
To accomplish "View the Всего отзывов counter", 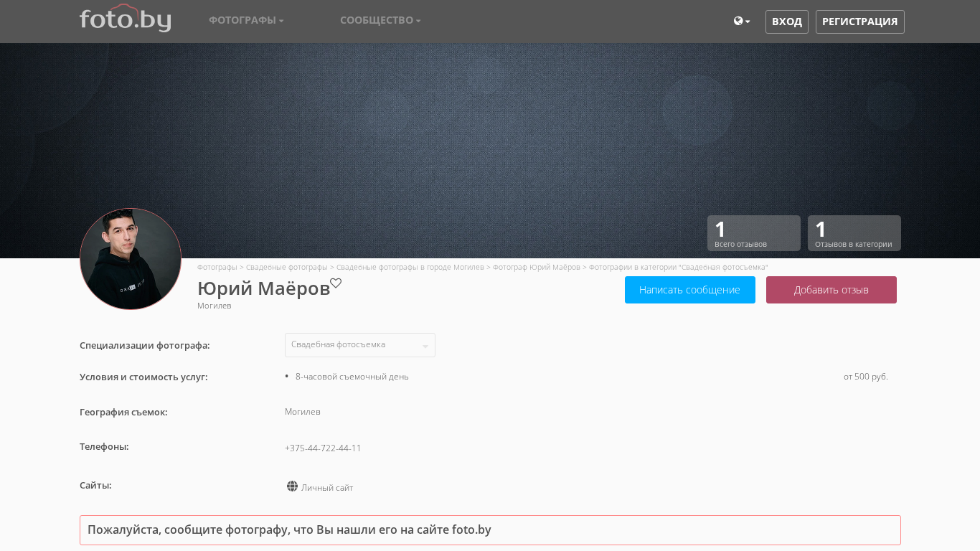I will (753, 233).
